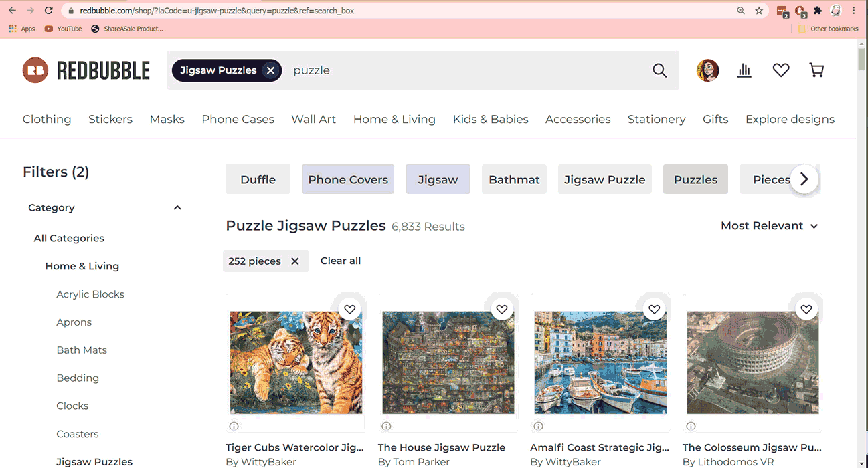This screenshot has width=868, height=468.
Task: Click the browser address bar URL
Action: click(217, 11)
